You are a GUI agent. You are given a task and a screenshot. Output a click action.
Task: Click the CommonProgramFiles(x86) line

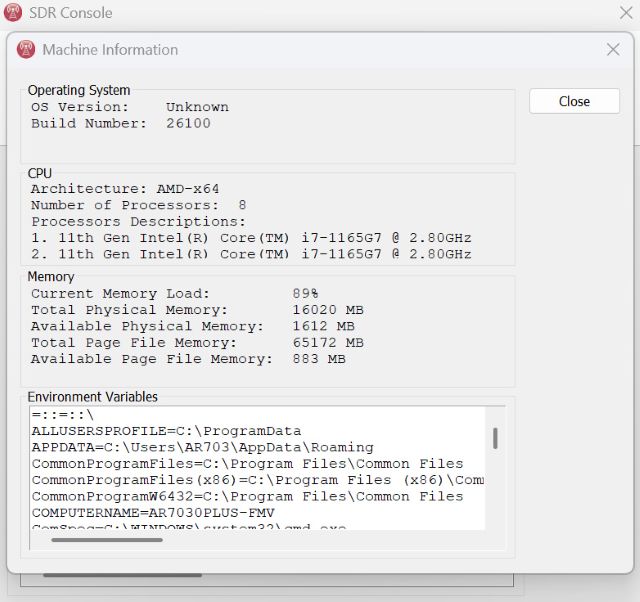pos(258,480)
